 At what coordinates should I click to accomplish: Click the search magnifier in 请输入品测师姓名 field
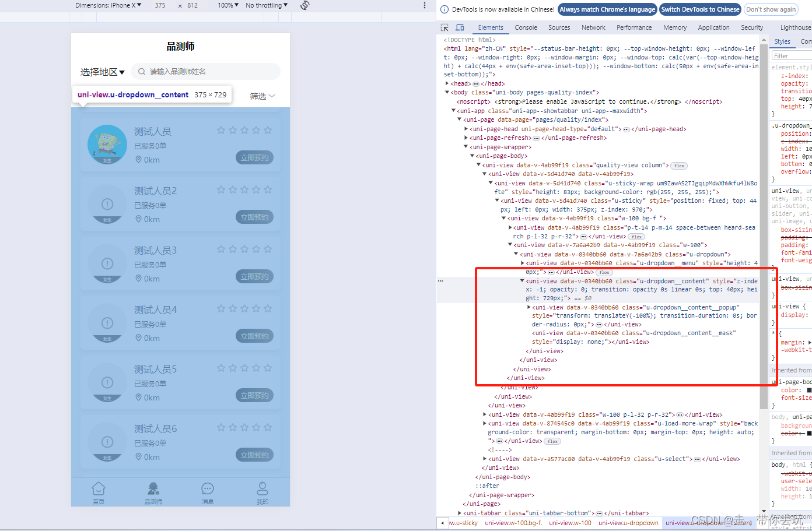point(141,71)
